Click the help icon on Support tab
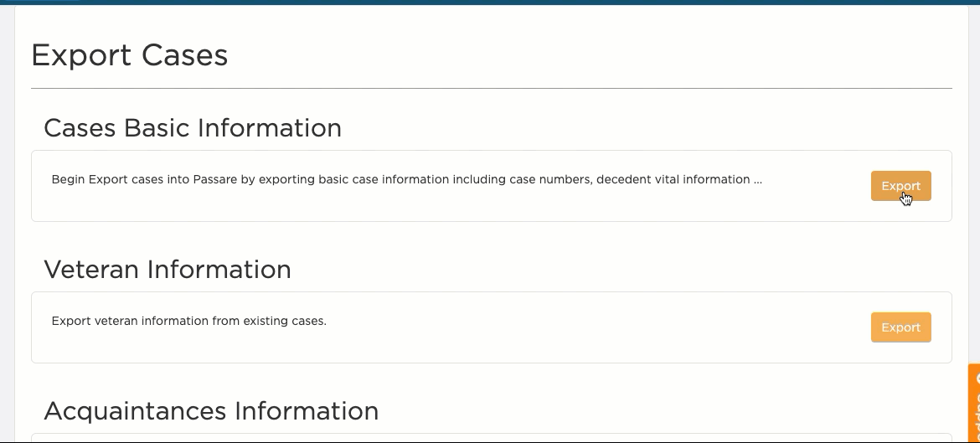 click(x=977, y=379)
